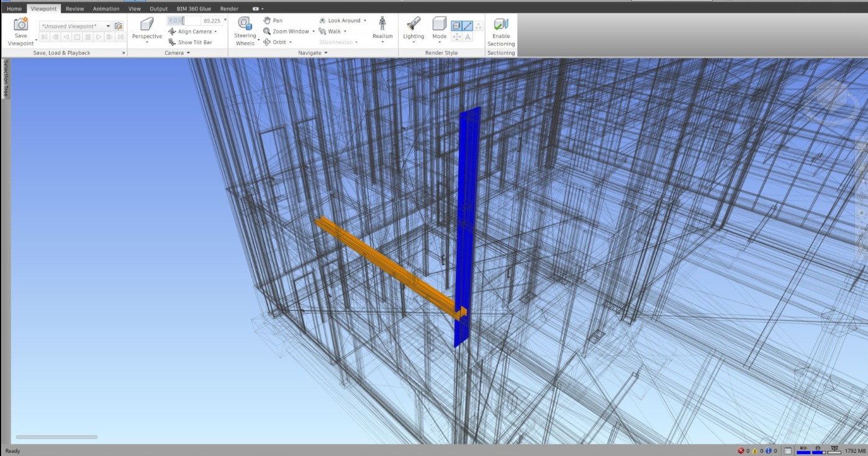Toggle lines display in Render Style
This screenshot has width=868, height=456.
pyautogui.click(x=468, y=26)
